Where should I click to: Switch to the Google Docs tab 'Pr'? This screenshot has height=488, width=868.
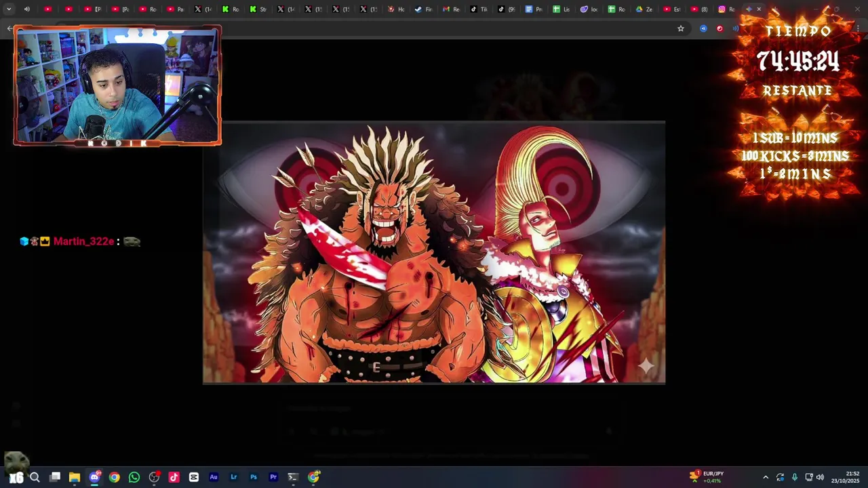click(x=534, y=9)
